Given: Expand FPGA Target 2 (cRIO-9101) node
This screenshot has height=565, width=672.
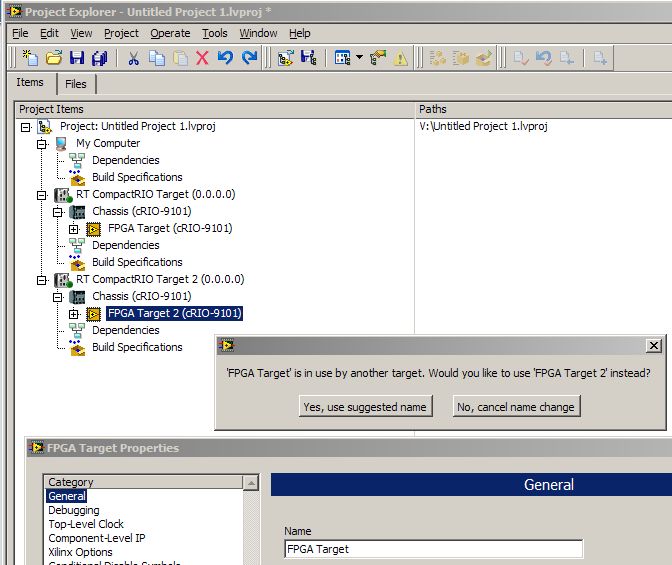Looking at the screenshot, I should [74, 314].
